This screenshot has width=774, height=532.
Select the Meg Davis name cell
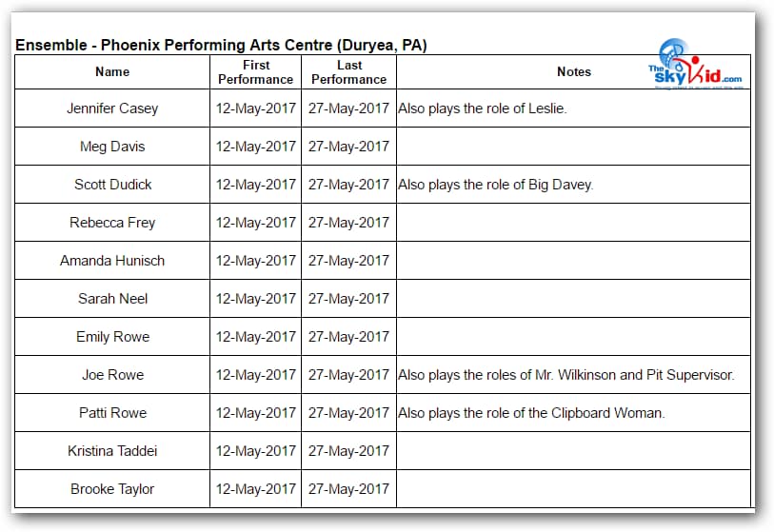coord(112,147)
